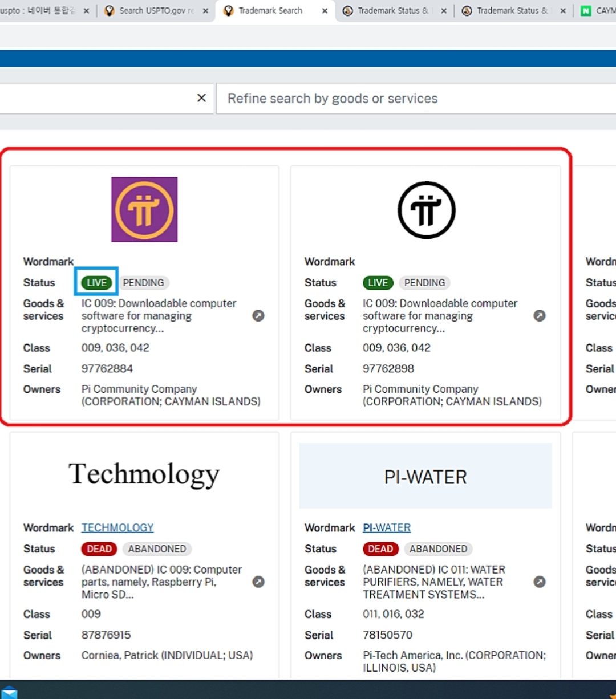Select owner Corniea, Patrick text
The height and width of the screenshot is (699, 616).
click(167, 656)
